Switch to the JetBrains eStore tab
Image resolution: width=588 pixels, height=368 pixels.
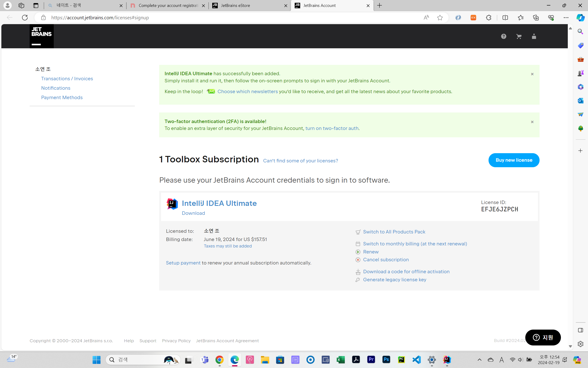point(250,5)
